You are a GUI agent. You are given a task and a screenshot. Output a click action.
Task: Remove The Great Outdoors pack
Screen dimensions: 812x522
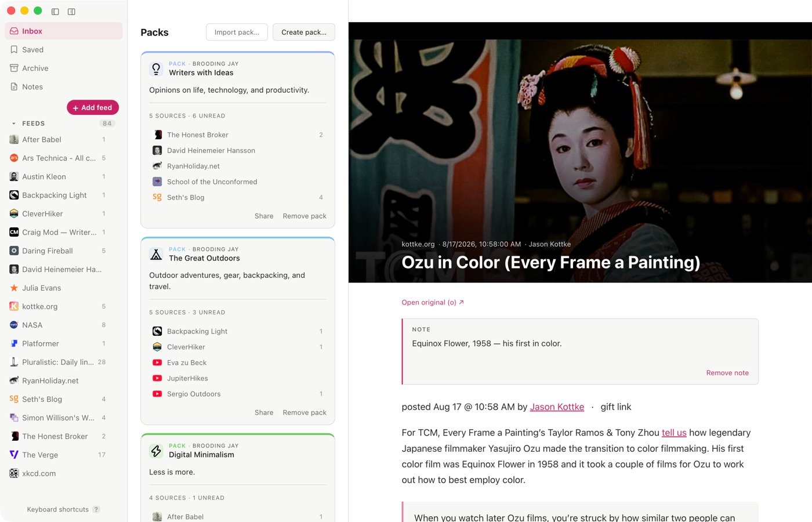click(x=304, y=413)
